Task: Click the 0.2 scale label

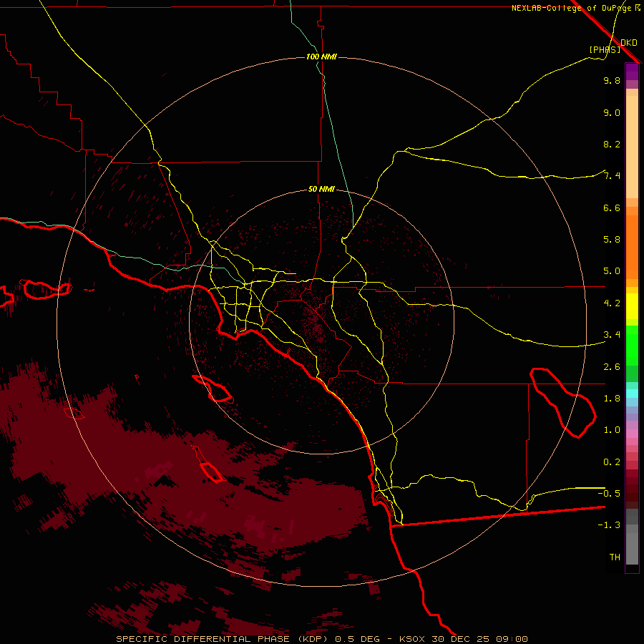Action: coord(612,462)
